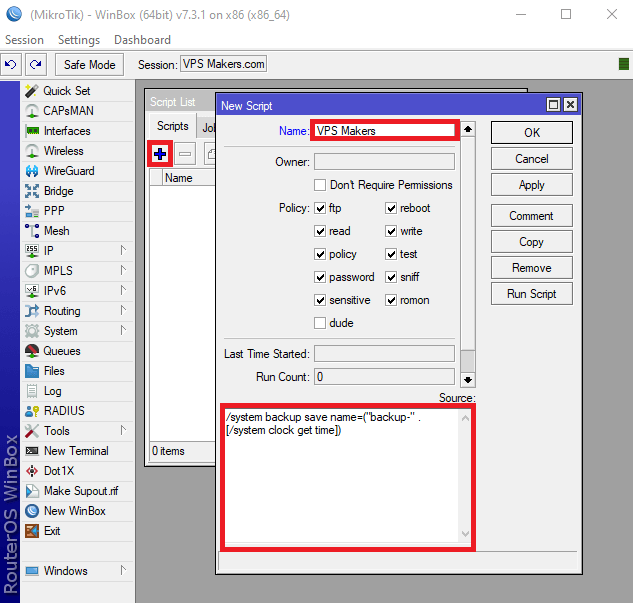Open the Queues section
This screenshot has width=633, height=603.
[78, 351]
